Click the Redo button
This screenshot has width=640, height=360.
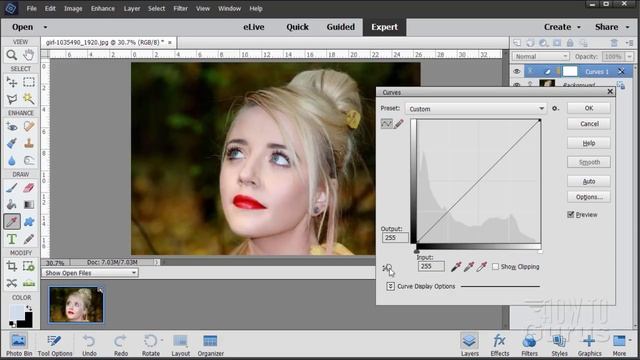(120, 345)
